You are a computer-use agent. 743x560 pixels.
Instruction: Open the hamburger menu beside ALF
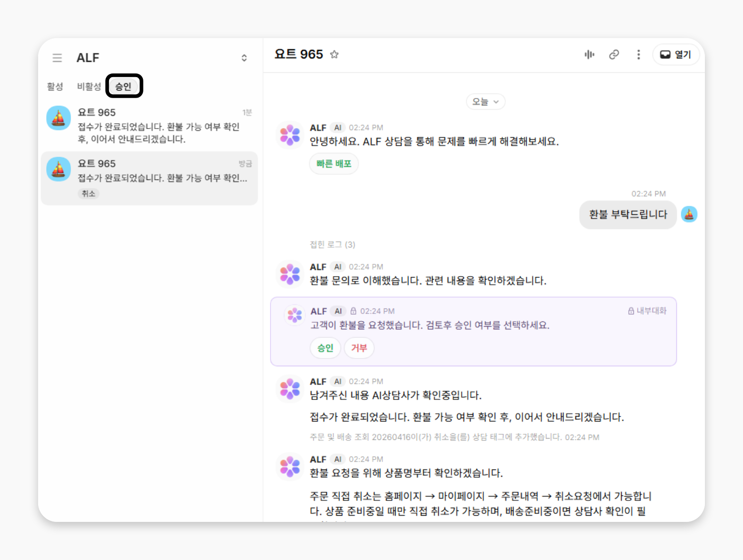(x=57, y=58)
